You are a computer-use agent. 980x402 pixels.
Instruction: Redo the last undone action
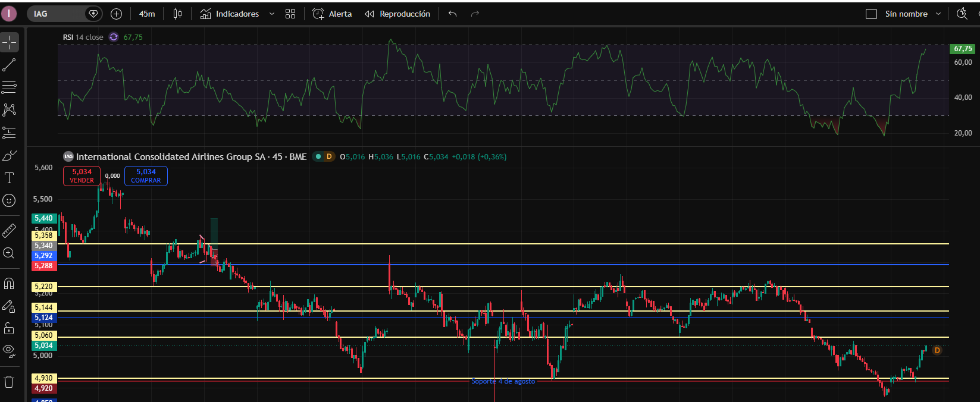475,14
